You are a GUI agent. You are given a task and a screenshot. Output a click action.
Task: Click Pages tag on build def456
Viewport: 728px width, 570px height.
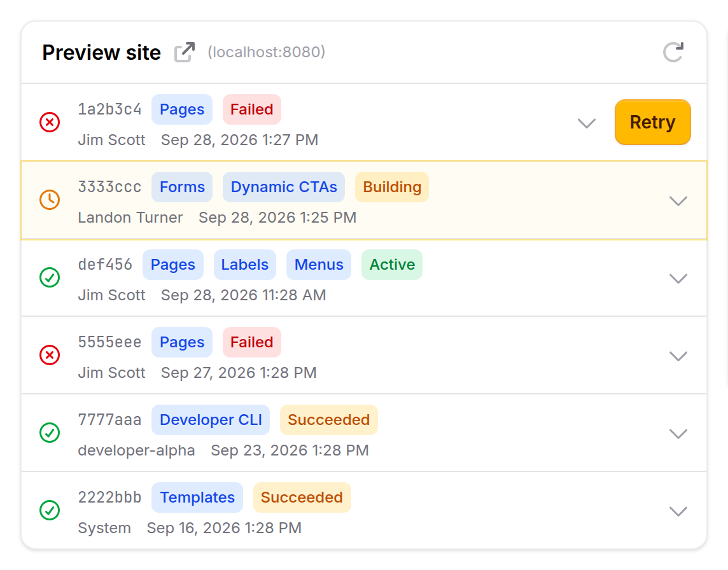coord(172,265)
